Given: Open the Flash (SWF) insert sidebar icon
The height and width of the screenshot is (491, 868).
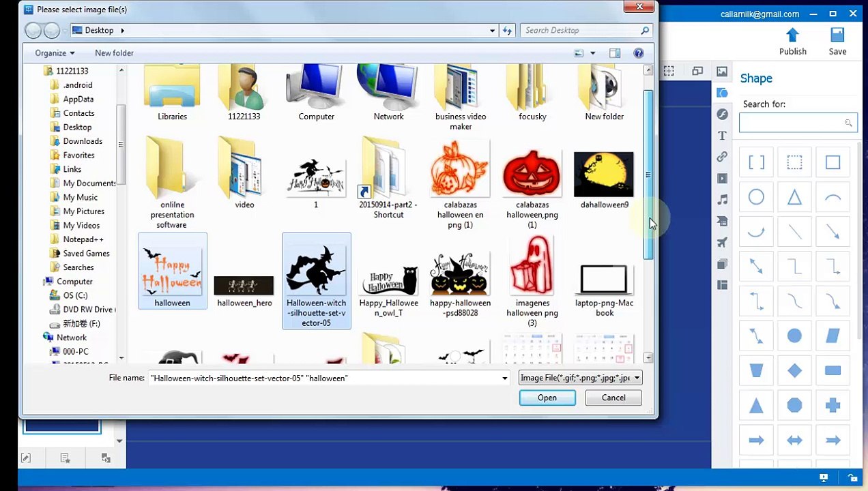Looking at the screenshot, I should [x=722, y=114].
